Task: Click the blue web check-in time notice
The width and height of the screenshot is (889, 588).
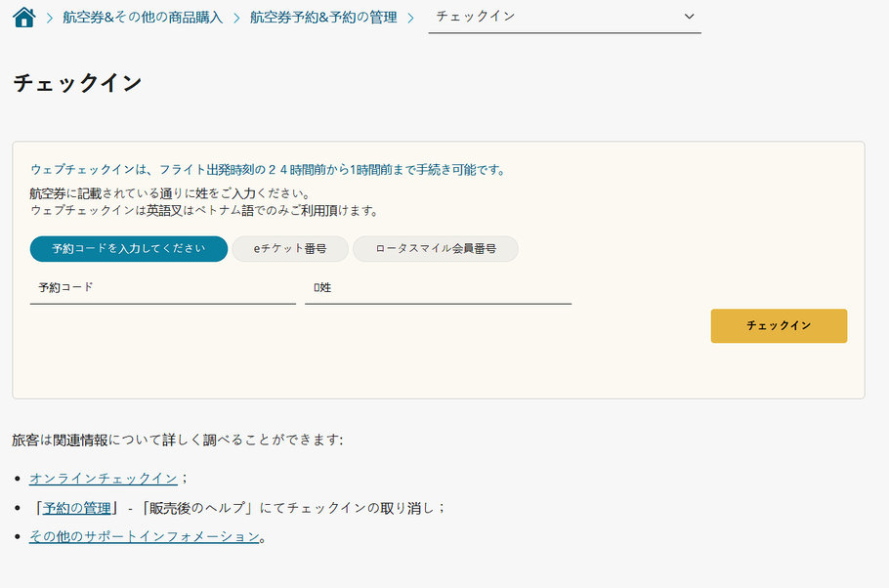Action: 268,170
